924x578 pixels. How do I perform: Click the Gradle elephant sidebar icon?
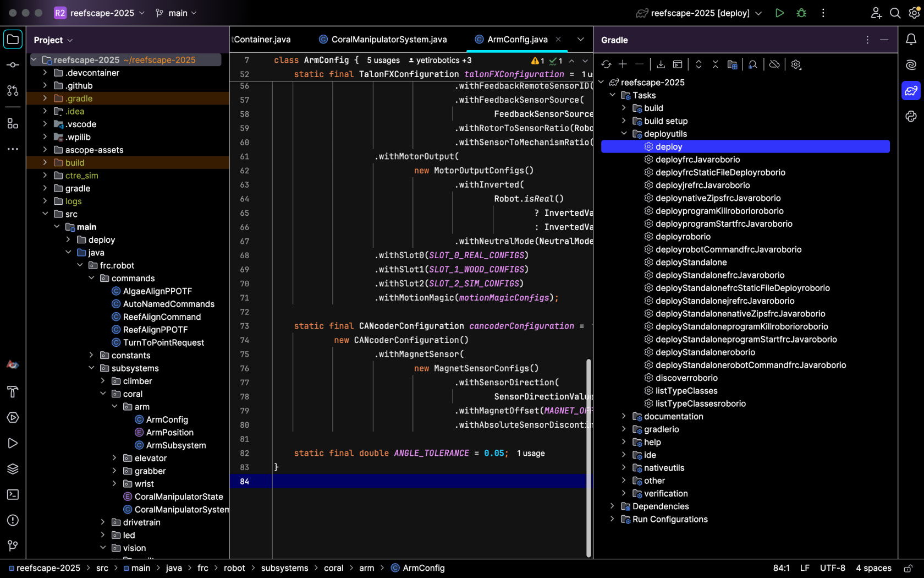coord(911,91)
